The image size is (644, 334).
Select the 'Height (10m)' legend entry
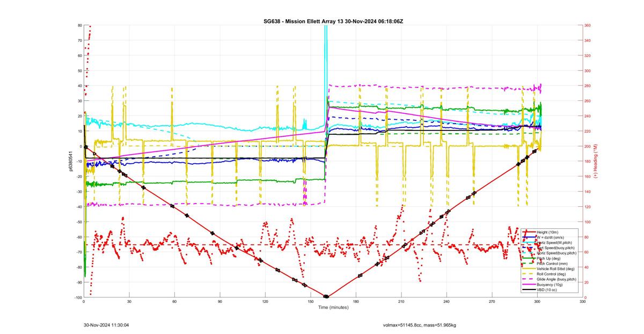[547, 231]
